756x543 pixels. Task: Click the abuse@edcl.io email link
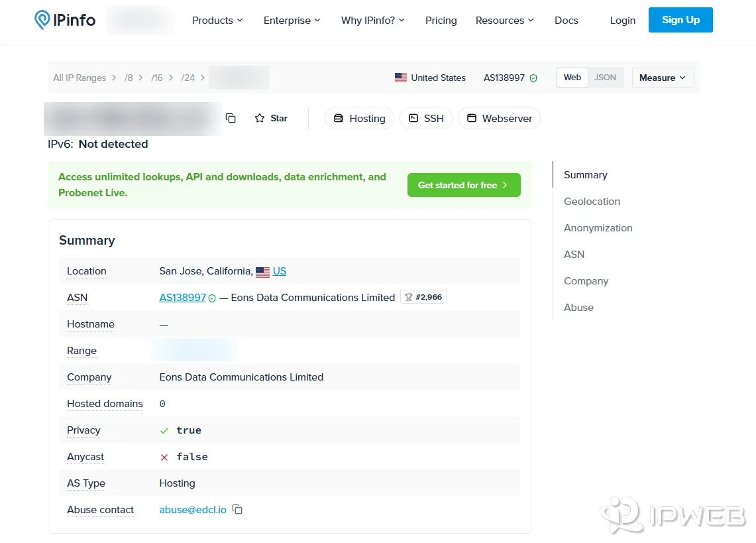click(x=192, y=510)
